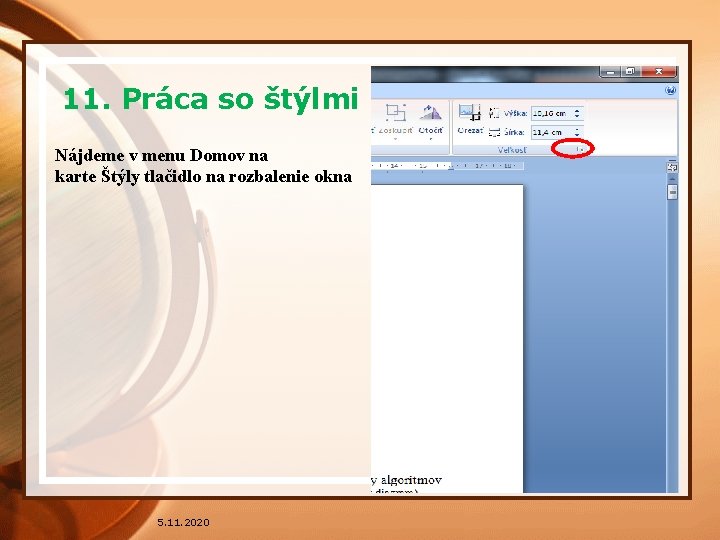Open the Otočiť rotate menu

(430, 122)
